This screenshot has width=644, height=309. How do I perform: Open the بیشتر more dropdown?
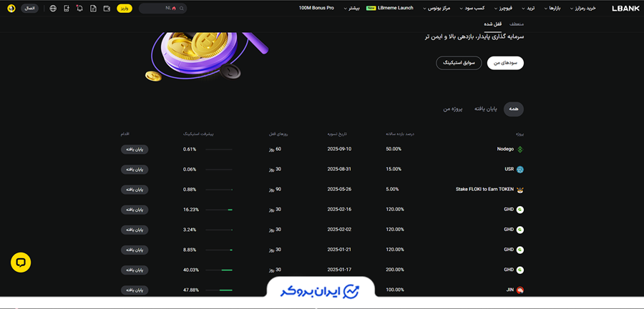(x=351, y=9)
